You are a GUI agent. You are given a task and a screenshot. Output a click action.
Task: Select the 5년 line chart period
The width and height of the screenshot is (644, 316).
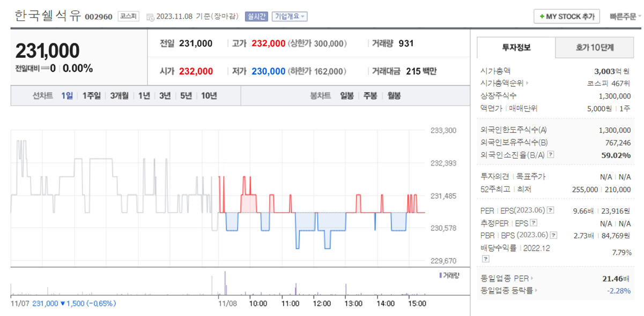pos(186,96)
